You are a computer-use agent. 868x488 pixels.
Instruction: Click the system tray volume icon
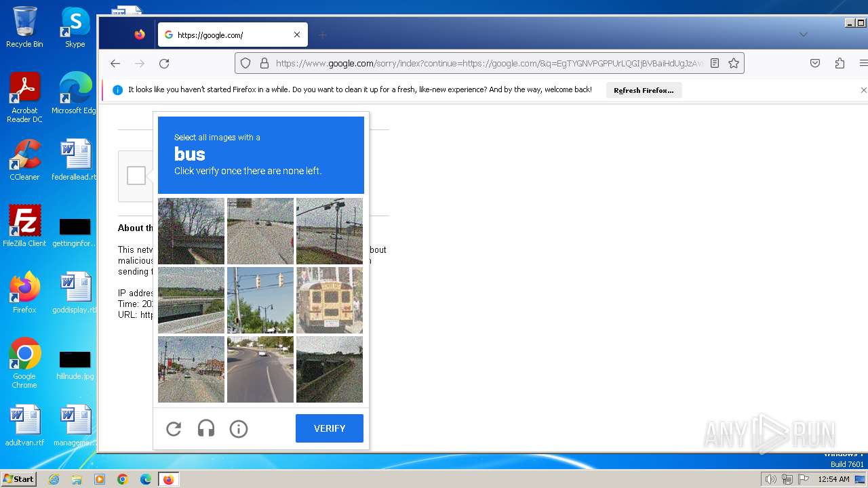(770, 479)
